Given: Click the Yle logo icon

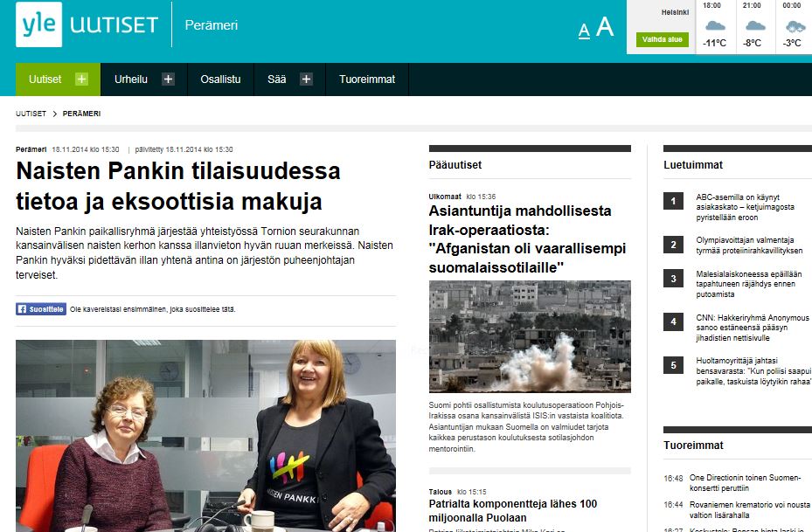Looking at the screenshot, I should click(x=38, y=24).
